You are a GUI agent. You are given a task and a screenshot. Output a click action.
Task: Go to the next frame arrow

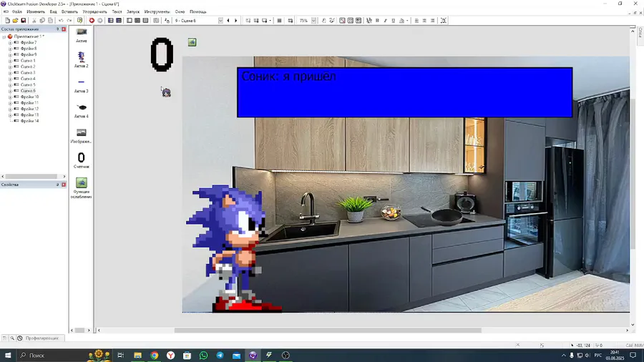(235, 21)
